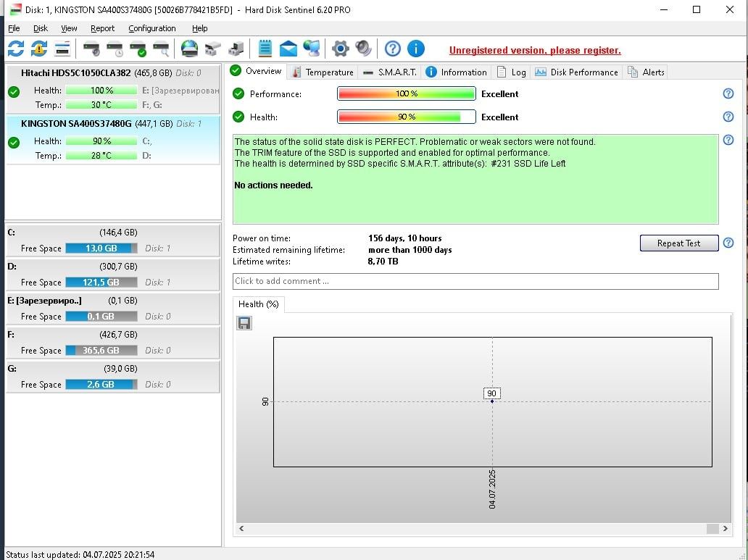
Task: Click the disk with green checkmark toolbar icon
Action: 138,49
